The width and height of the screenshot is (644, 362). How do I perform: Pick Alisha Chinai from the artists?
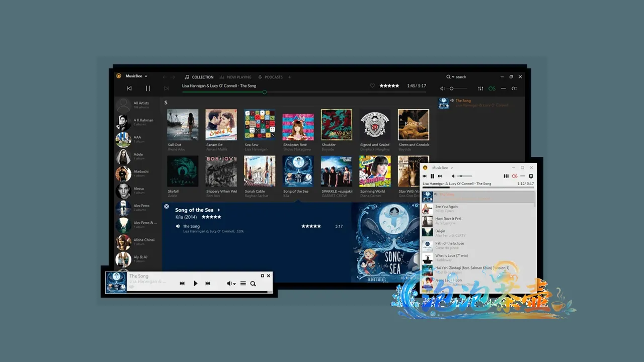click(x=137, y=242)
